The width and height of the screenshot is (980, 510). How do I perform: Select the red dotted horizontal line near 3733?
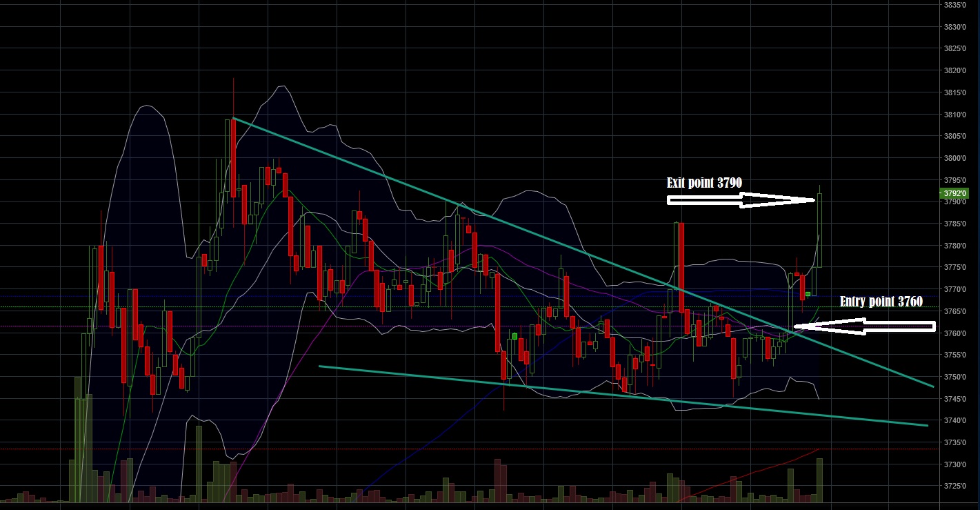pyautogui.click(x=414, y=449)
